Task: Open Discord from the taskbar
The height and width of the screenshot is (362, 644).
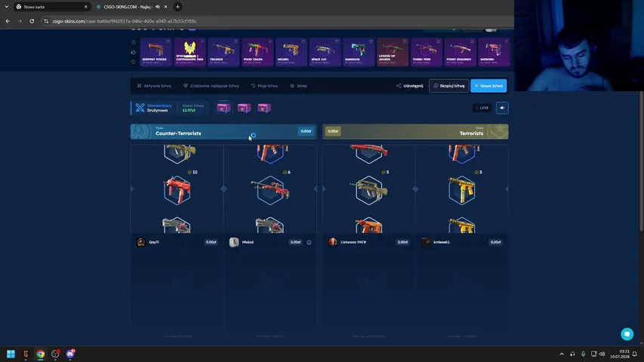Action: point(69,354)
